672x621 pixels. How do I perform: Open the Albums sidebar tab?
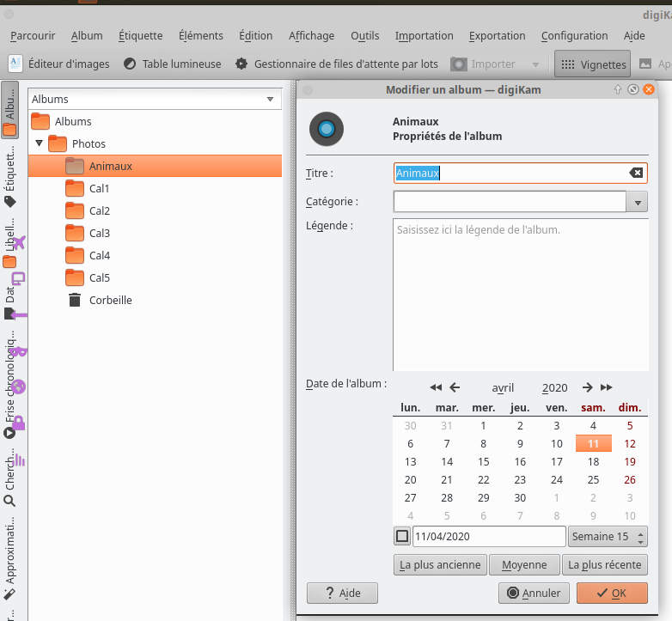click(x=9, y=110)
